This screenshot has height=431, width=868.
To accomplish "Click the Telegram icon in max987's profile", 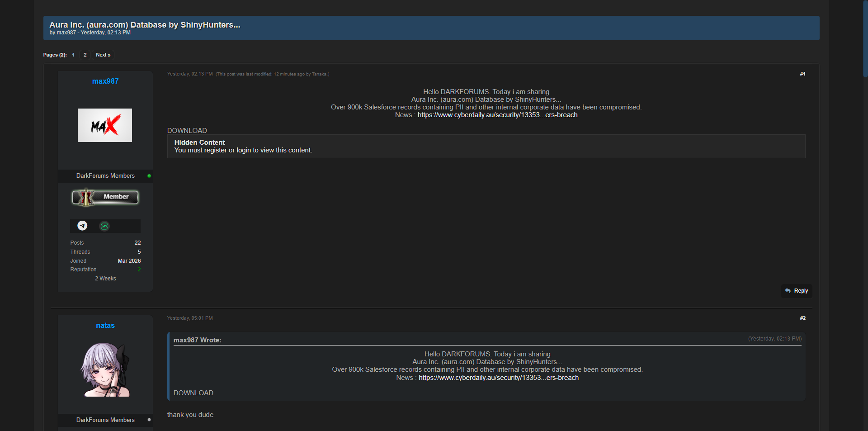I will [82, 226].
